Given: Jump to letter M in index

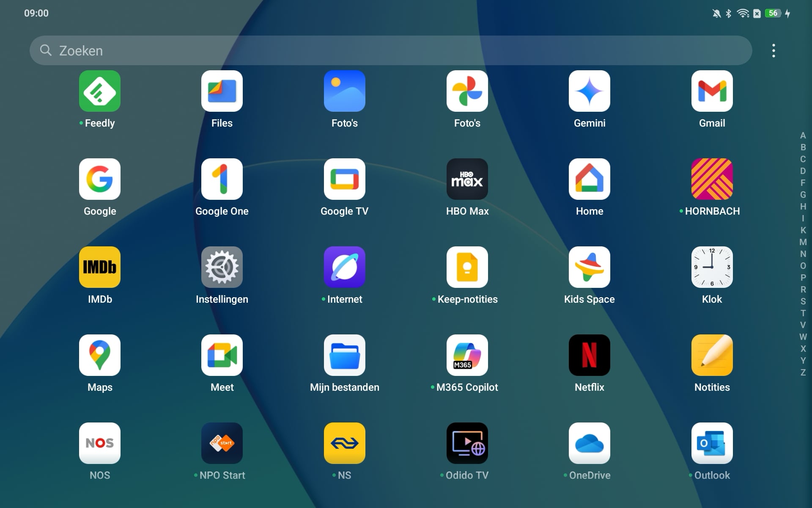Looking at the screenshot, I should point(803,242).
